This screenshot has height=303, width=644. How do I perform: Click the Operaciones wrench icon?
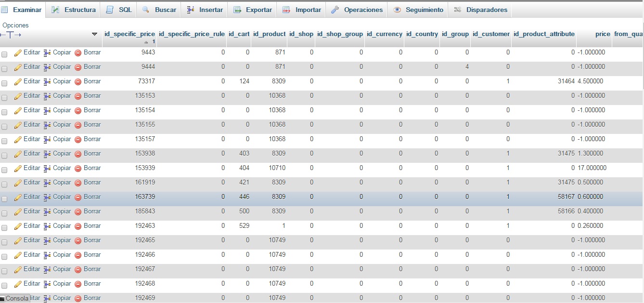pyautogui.click(x=335, y=10)
